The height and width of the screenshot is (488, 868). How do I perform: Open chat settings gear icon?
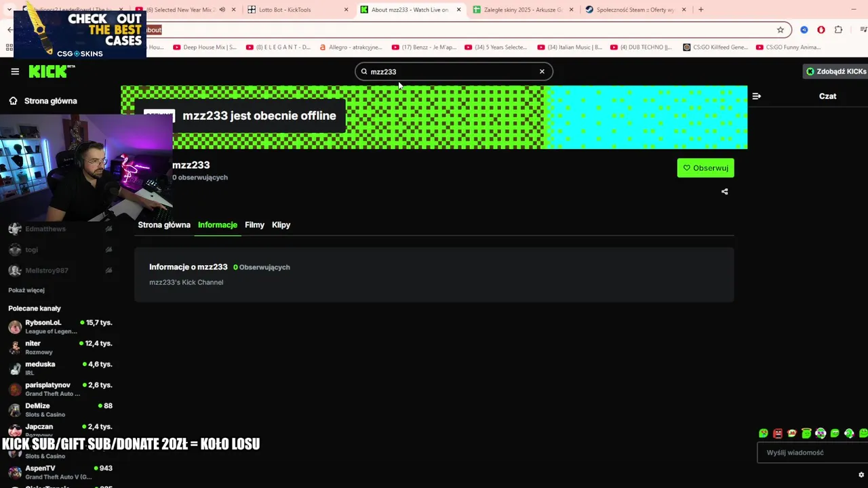861,474
